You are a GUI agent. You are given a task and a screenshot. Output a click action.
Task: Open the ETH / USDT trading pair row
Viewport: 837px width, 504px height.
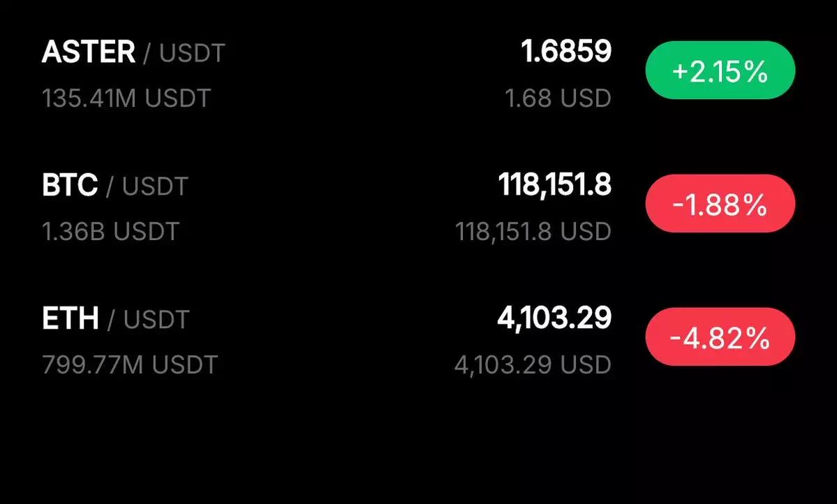point(335,341)
